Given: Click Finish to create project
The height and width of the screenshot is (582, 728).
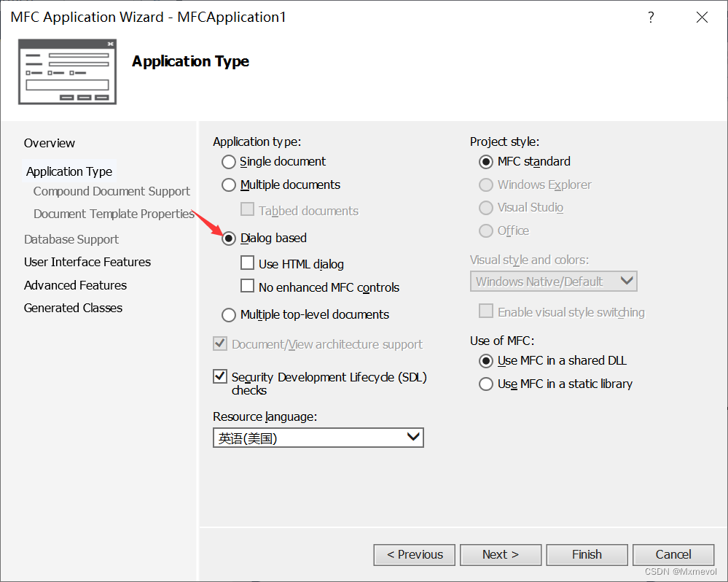Looking at the screenshot, I should click(587, 554).
